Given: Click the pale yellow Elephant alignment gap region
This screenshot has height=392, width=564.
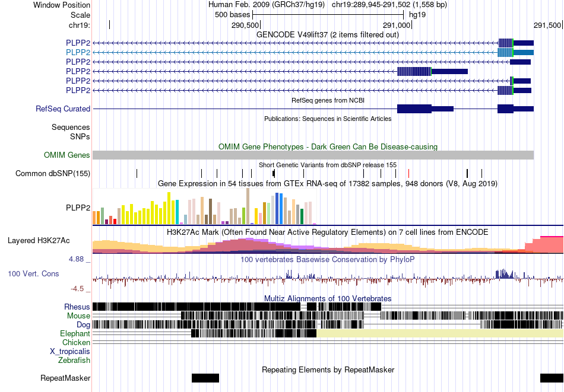Looking at the screenshot, I should click(x=440, y=333).
